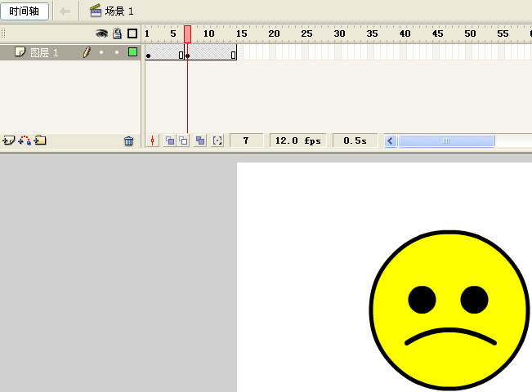Click the Insert Layer Folder icon
The image size is (532, 392).
[x=40, y=140]
